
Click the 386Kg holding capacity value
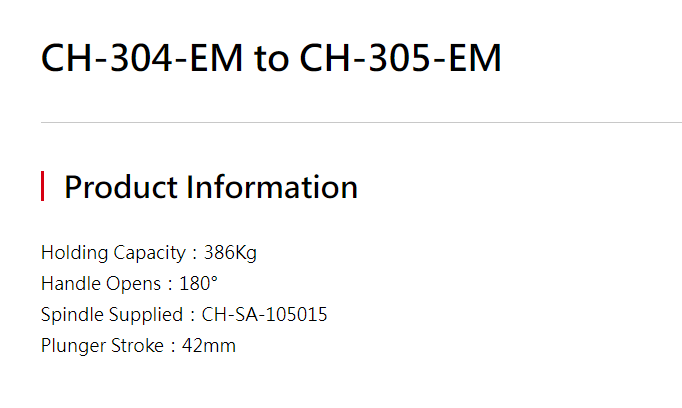point(230,253)
